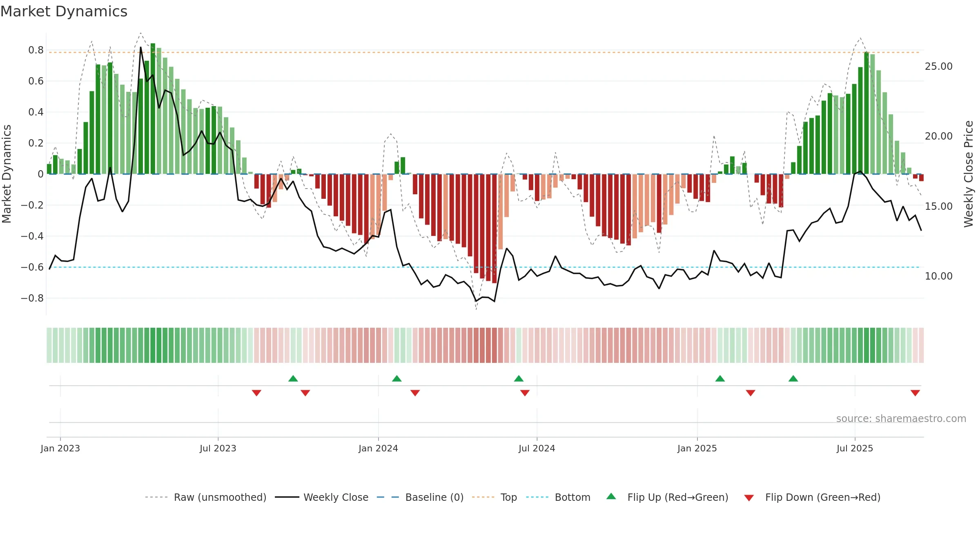
Task: Select the second red flip-down marker in 2023
Action: pos(305,393)
